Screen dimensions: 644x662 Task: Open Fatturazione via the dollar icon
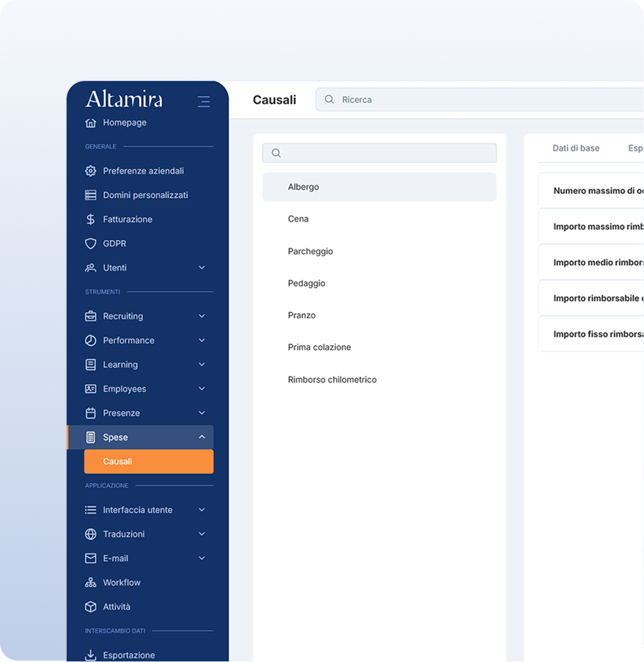(x=91, y=219)
